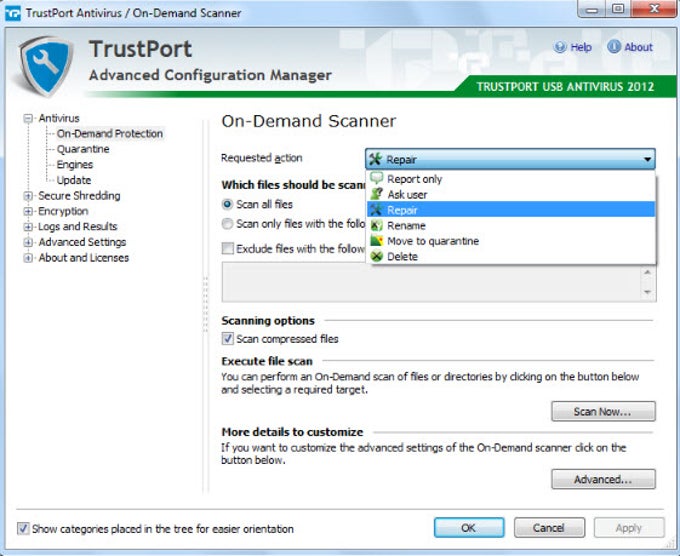
Task: Open the Advanced settings button
Action: pyautogui.click(x=603, y=479)
